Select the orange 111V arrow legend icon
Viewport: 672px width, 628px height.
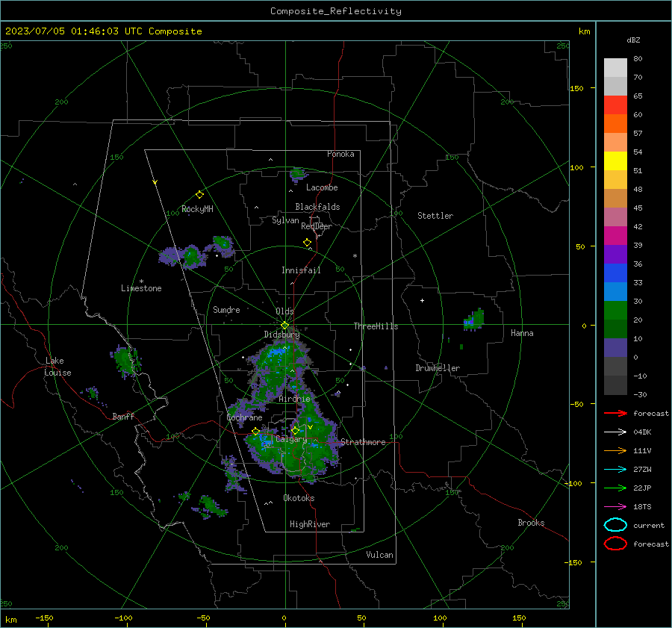[x=615, y=450]
